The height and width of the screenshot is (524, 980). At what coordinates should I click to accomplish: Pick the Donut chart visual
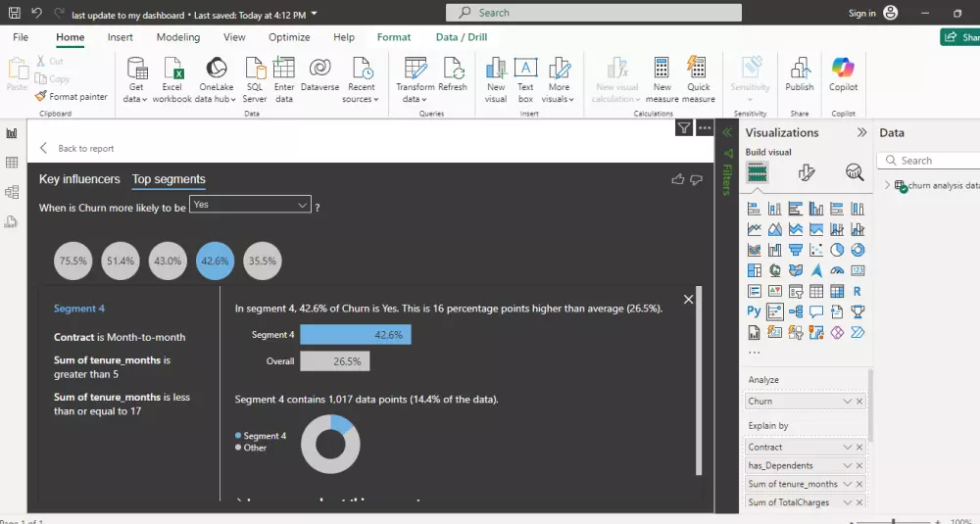coord(857,251)
